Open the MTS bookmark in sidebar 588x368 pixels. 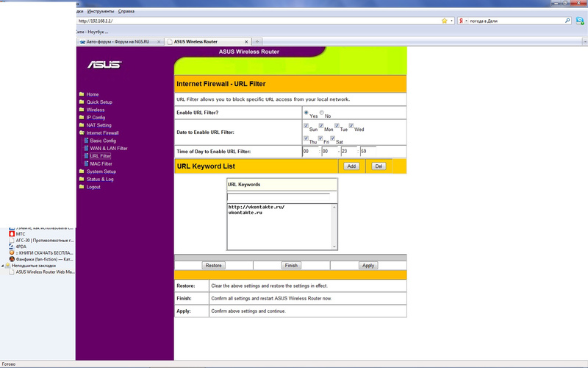tap(21, 234)
